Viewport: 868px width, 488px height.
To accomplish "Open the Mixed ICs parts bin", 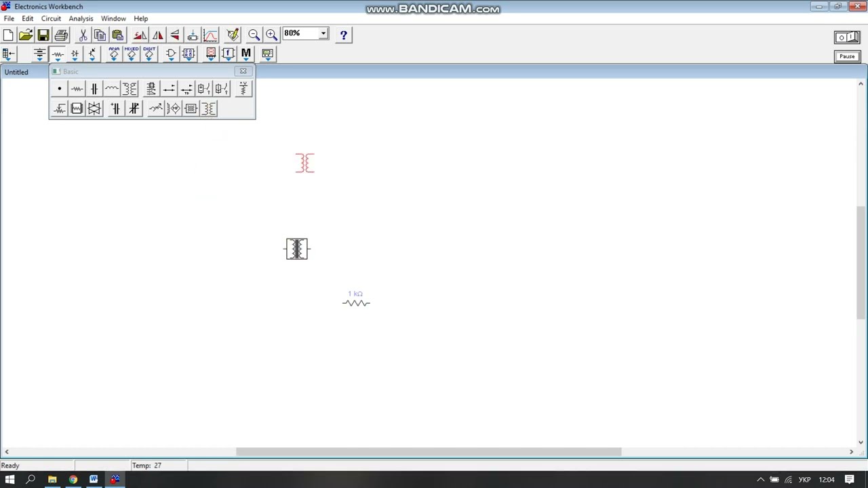I will click(132, 54).
